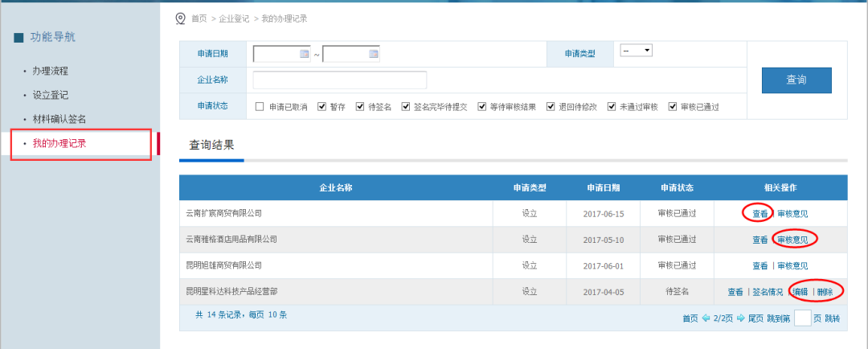
Task: Click 查看 for 昆明星科达科技产品经营部
Action: tap(735, 292)
